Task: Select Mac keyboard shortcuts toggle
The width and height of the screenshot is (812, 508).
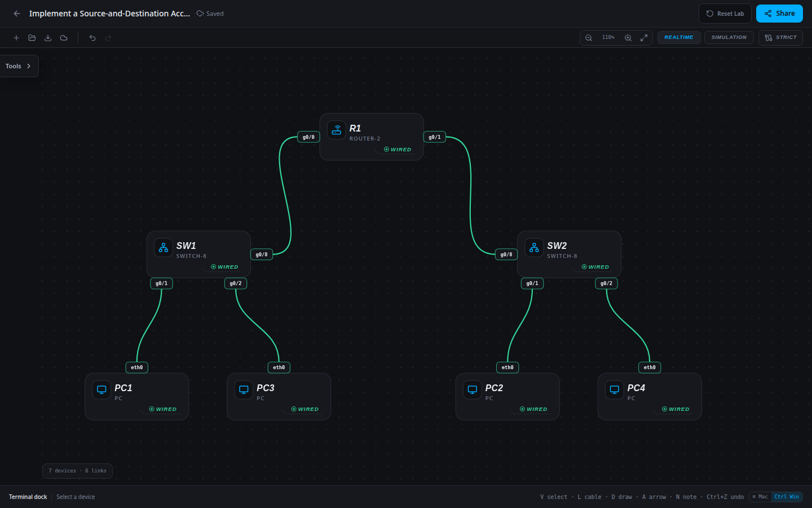Action: pos(760,497)
